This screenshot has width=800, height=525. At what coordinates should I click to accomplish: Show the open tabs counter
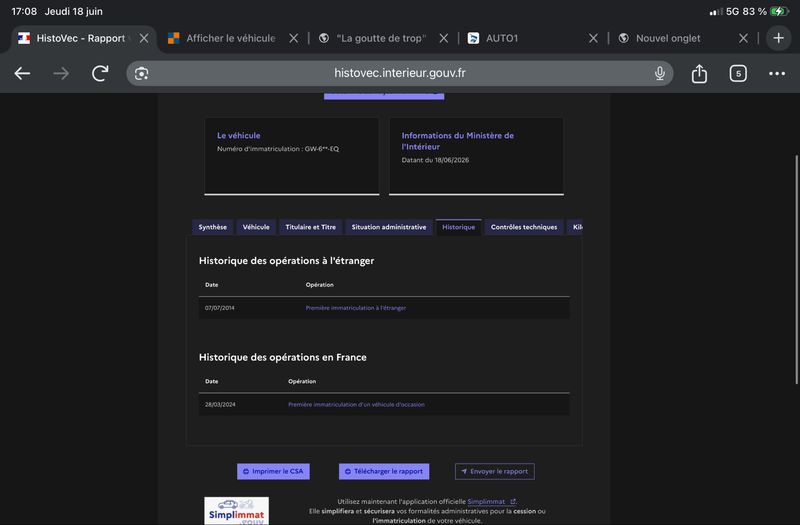coord(738,73)
